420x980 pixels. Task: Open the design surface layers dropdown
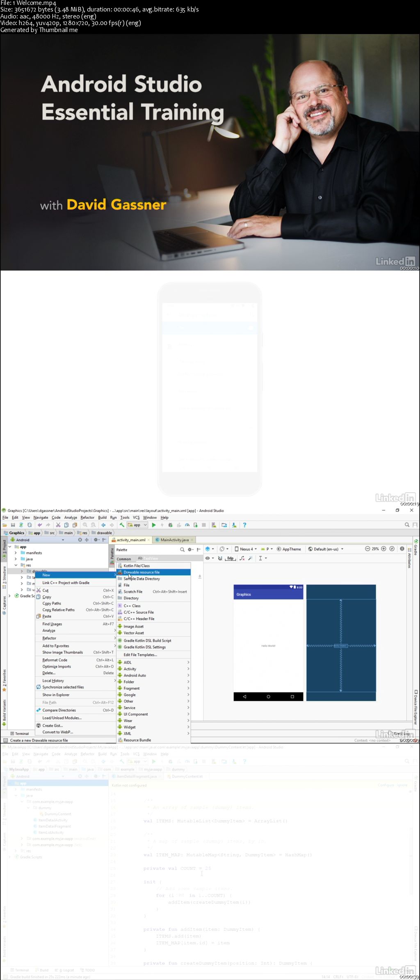pos(210,549)
